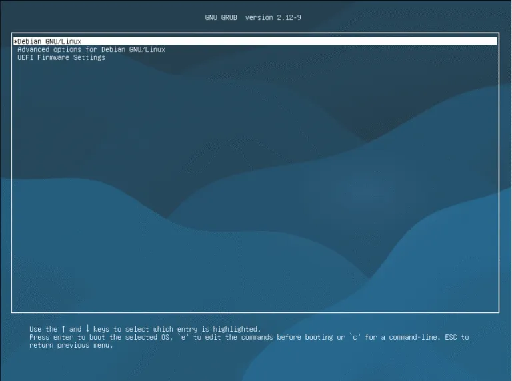Open Advanced options for Debian GNU/Linux
This screenshot has width=512, height=381.
point(91,50)
